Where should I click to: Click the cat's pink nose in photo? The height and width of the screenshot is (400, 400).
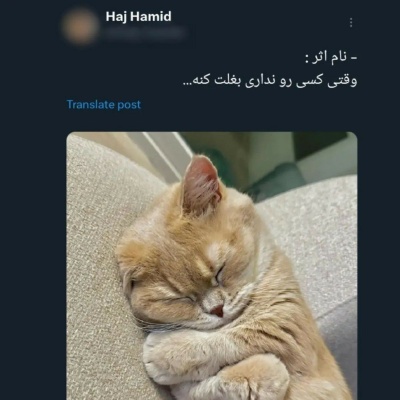tap(217, 311)
